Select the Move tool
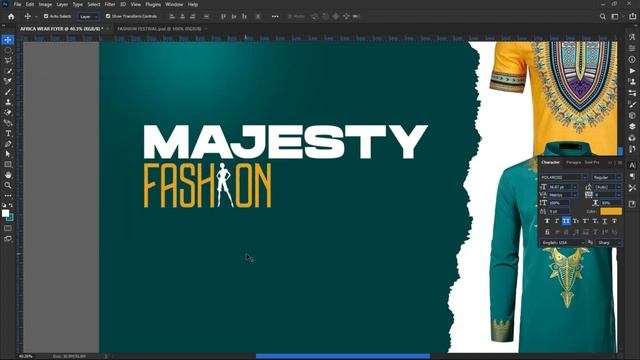Screen dimensions: 640x360 (8, 40)
